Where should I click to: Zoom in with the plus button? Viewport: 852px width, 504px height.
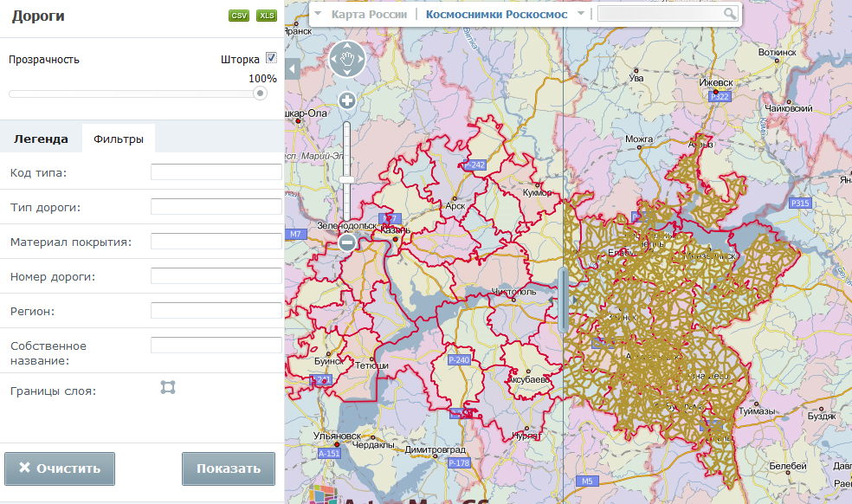pos(347,100)
